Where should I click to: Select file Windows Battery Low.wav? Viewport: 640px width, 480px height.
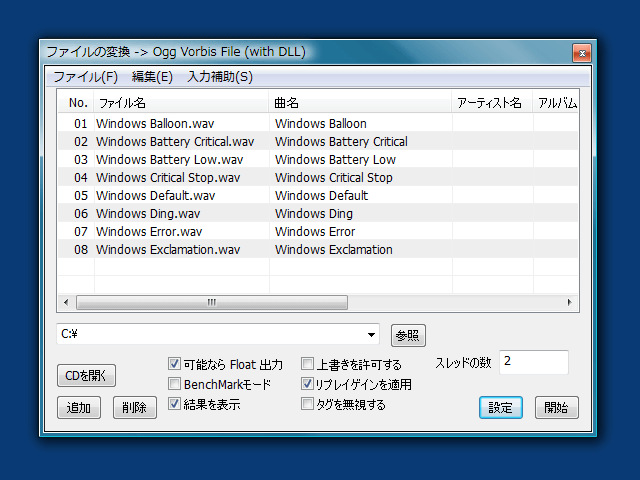coord(169,159)
